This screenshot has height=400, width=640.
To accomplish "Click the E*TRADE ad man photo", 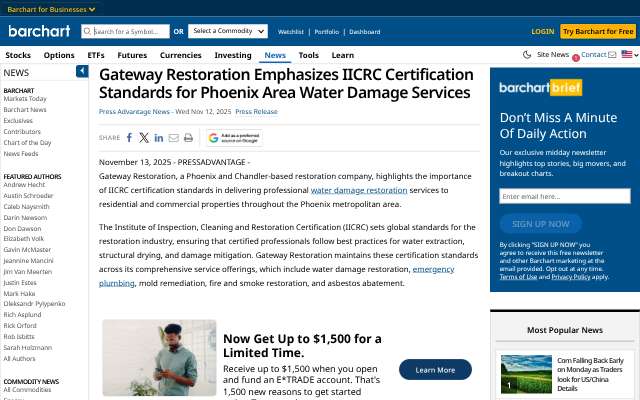I will pyautogui.click(x=159, y=358).
